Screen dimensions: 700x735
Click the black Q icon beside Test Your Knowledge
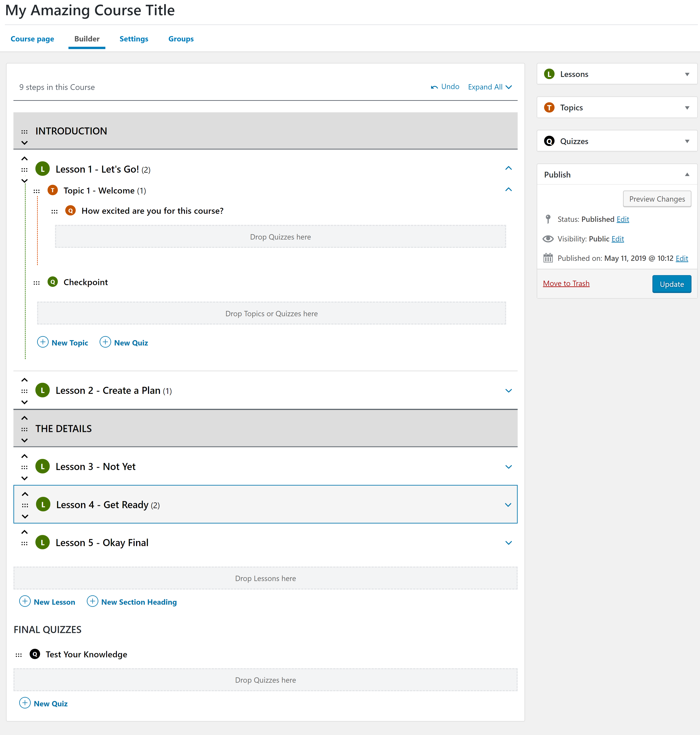(x=35, y=654)
